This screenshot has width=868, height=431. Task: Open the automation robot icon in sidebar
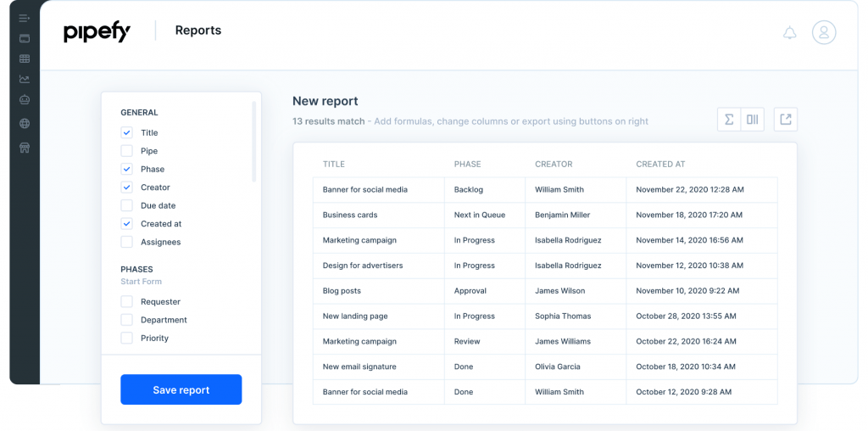point(25,100)
